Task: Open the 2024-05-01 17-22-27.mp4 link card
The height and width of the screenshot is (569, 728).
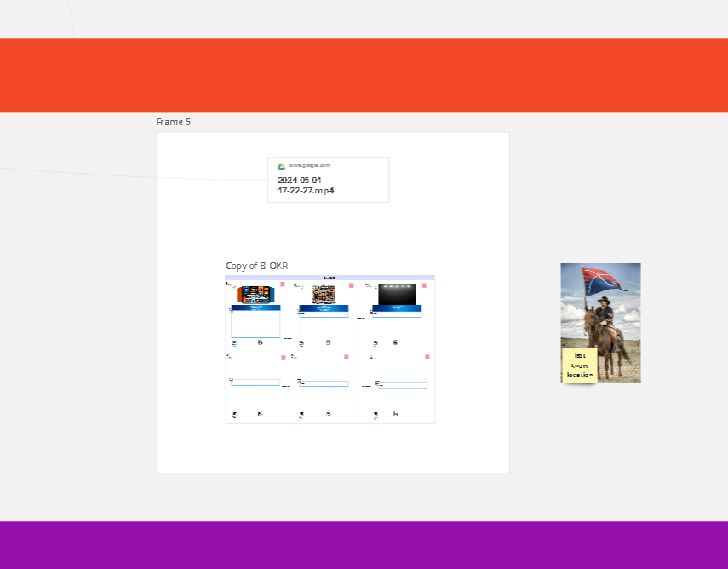Action: [329, 180]
